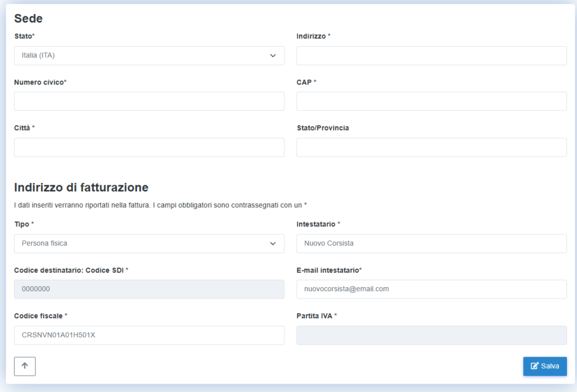Click the "E-mail intestatario" label text
The width and height of the screenshot is (577, 392).
tap(329, 270)
